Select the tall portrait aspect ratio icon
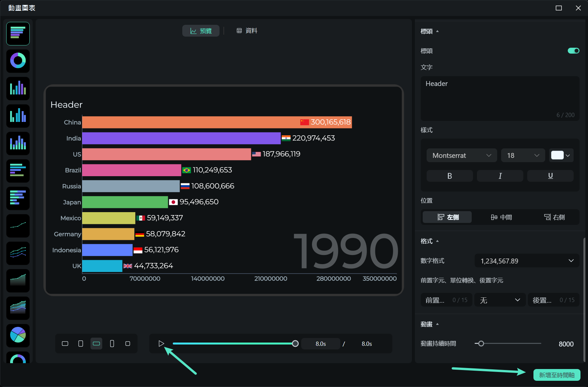This screenshot has height=387, width=588. (112, 344)
